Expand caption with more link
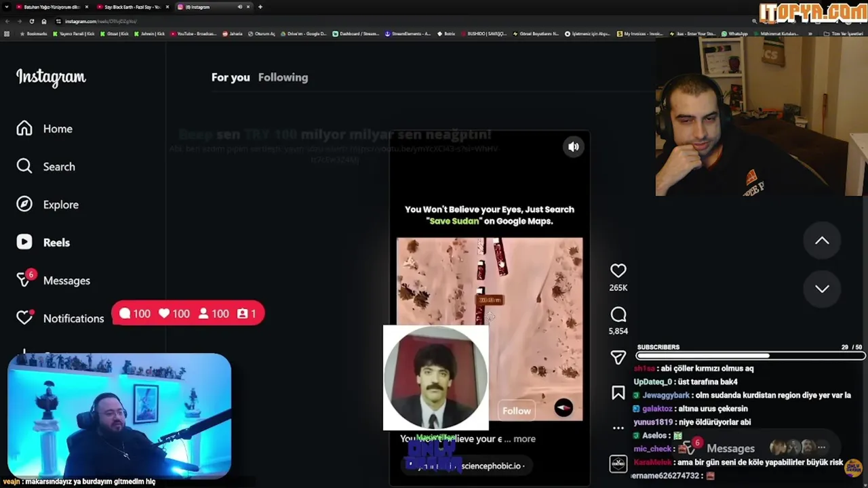 [x=524, y=439]
